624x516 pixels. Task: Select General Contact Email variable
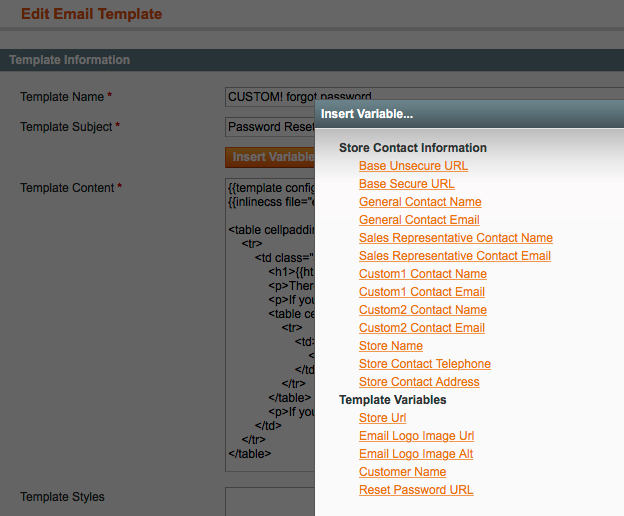[x=419, y=220]
